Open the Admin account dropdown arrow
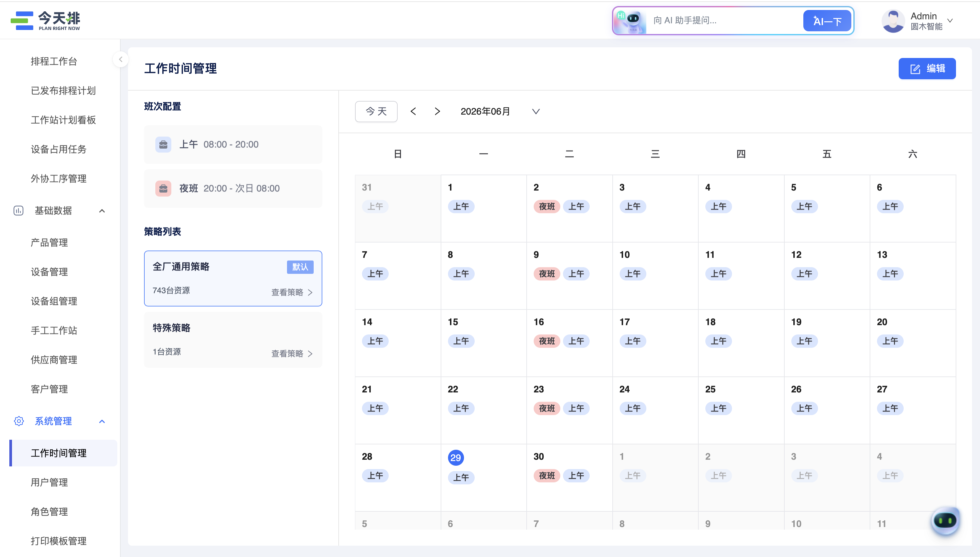 pos(950,21)
